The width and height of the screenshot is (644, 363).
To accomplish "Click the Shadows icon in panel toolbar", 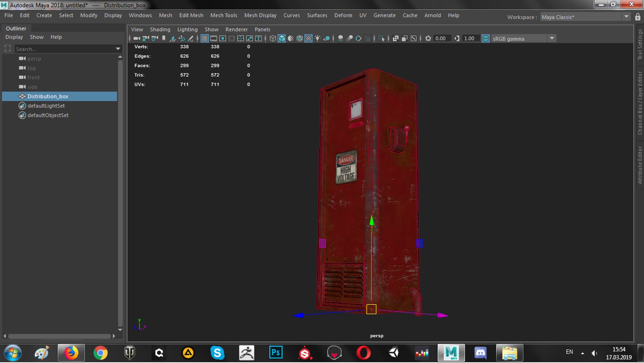I will point(326,38).
